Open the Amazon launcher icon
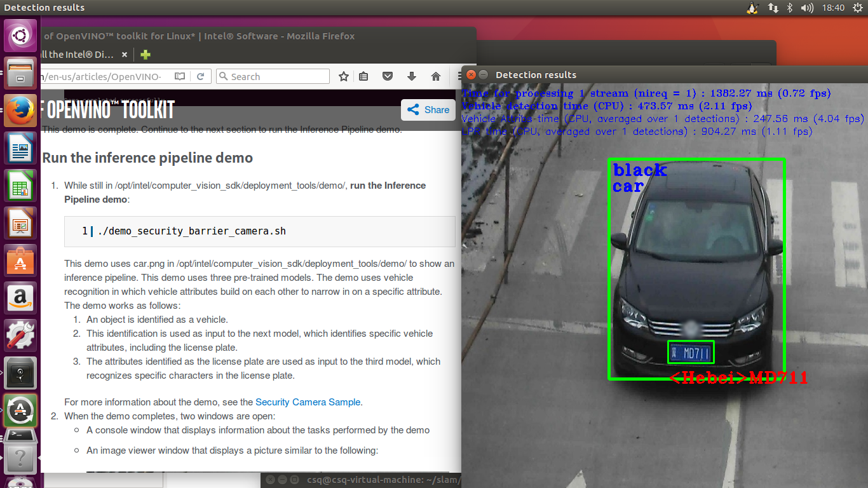 point(21,298)
